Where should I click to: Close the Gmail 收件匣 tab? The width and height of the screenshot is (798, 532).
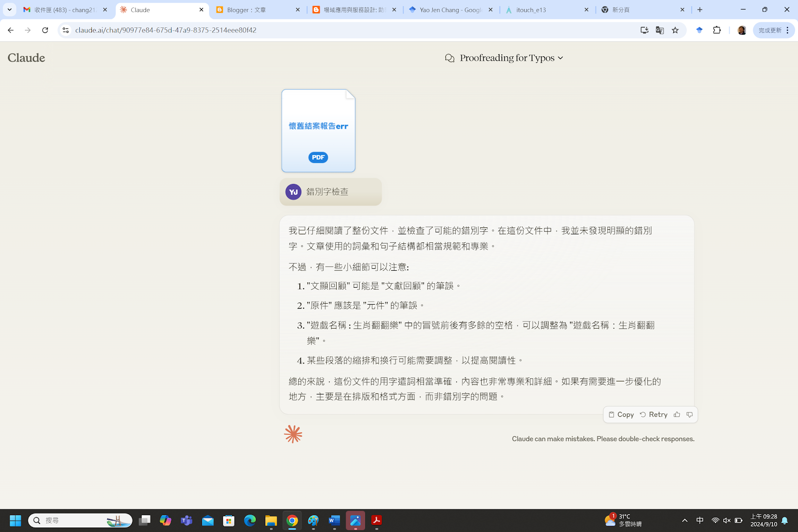click(105, 10)
